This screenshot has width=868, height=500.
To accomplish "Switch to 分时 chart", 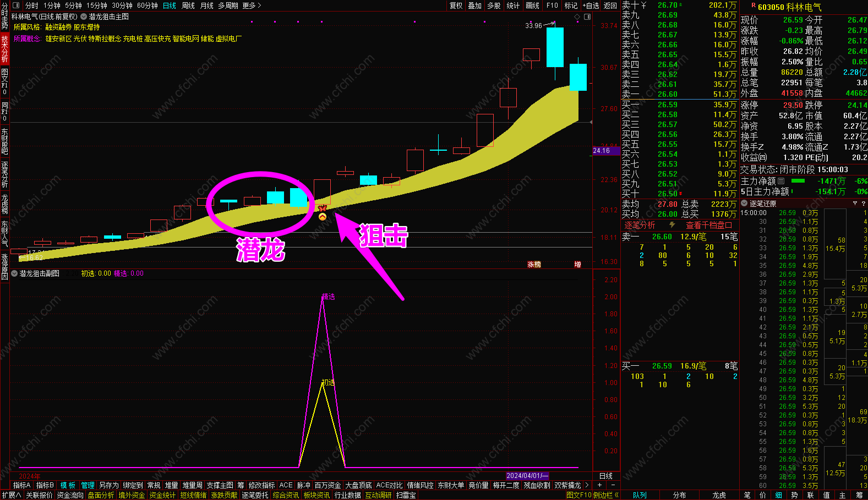I will click(32, 6).
